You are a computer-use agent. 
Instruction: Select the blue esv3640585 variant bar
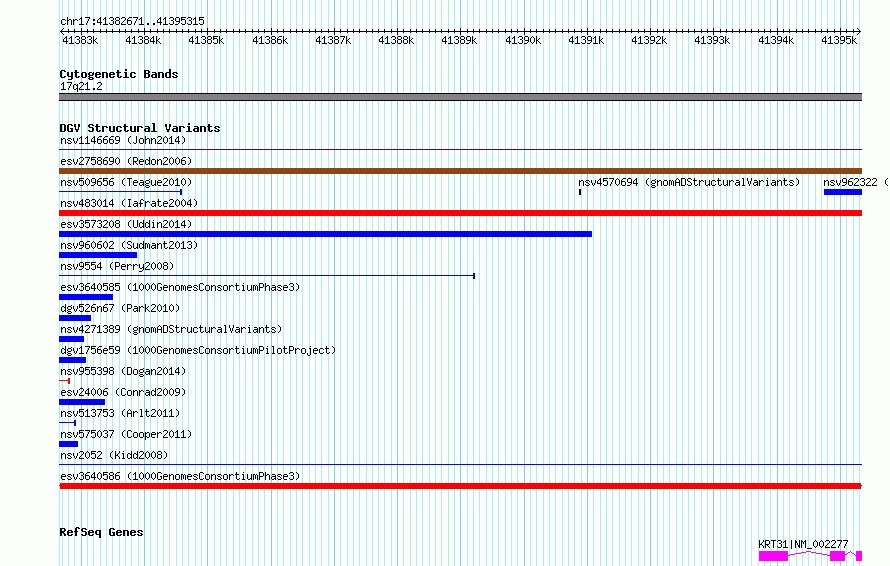(x=86, y=297)
